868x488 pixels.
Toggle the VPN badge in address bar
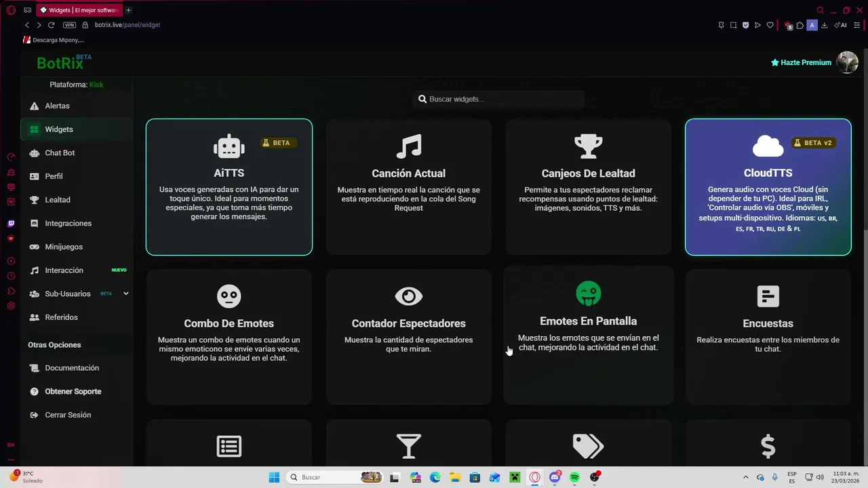coord(69,25)
